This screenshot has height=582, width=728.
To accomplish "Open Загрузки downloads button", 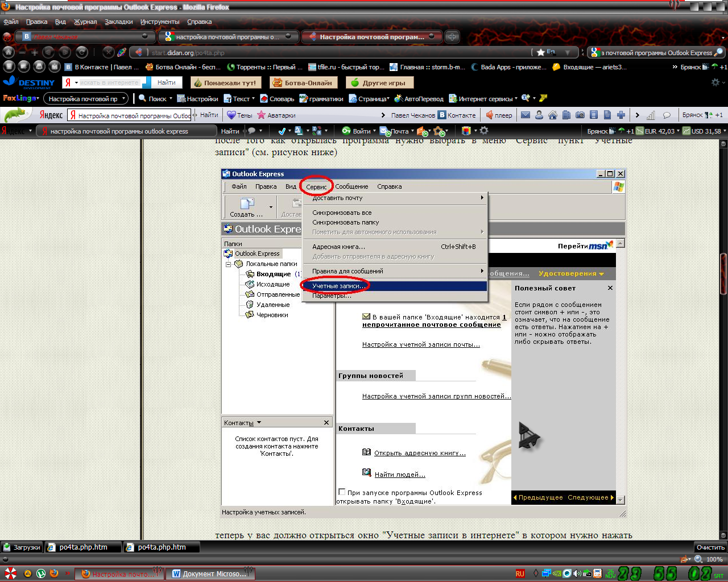I will tap(22, 547).
